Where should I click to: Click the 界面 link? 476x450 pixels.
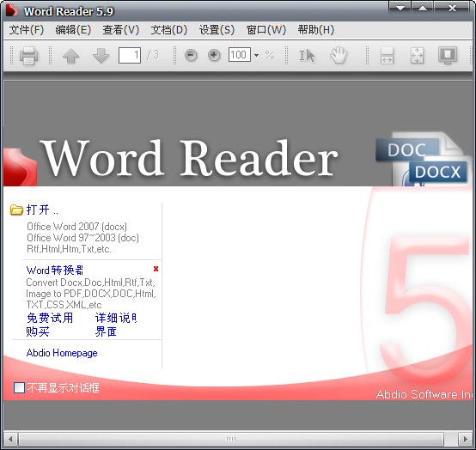(x=106, y=331)
